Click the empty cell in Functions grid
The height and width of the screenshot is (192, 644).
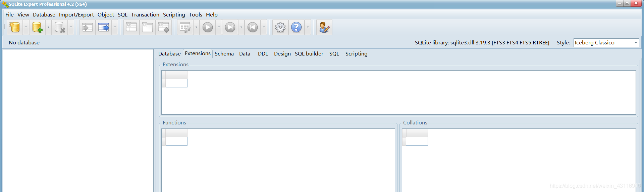click(176, 141)
